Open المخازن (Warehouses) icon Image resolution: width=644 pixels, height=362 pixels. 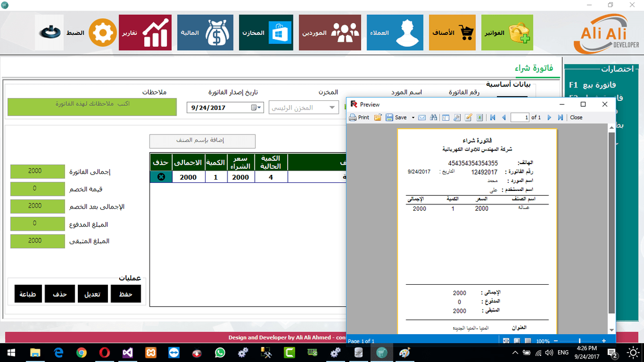266,32
